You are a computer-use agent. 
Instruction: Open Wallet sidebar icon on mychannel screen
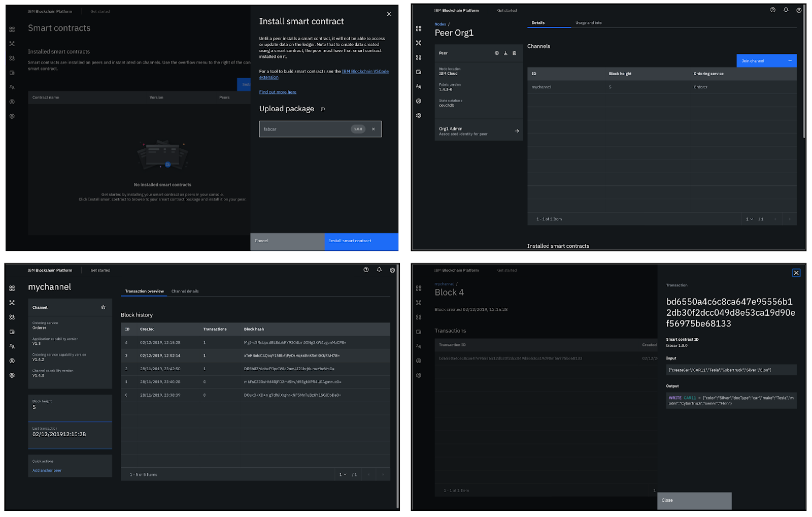click(12, 332)
